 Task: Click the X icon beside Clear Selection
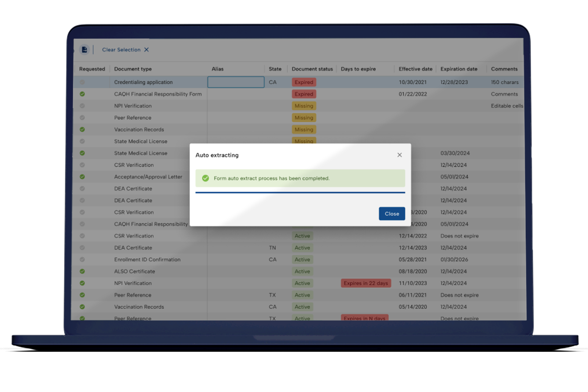pyautogui.click(x=147, y=49)
